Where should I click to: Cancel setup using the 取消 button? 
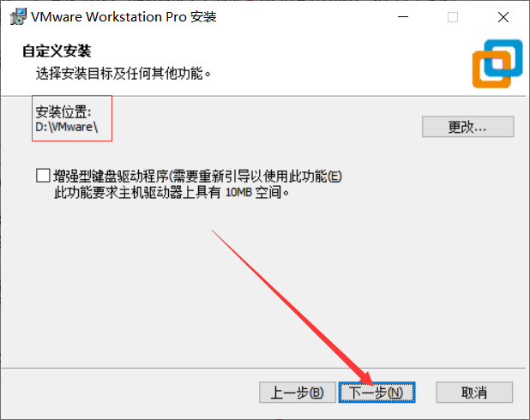click(x=474, y=393)
